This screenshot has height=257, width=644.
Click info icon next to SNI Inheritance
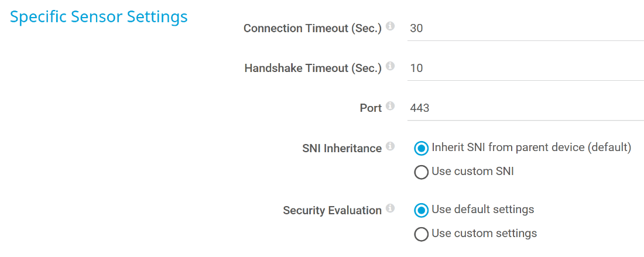390,146
